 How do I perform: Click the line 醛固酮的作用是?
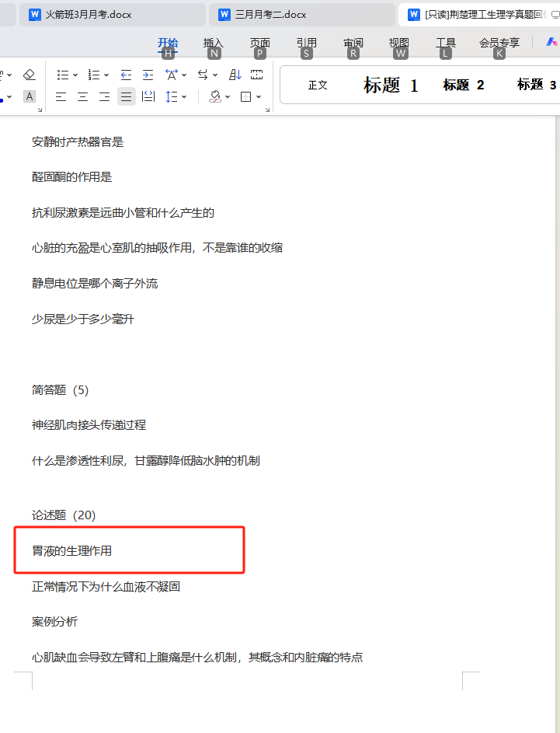[72, 177]
